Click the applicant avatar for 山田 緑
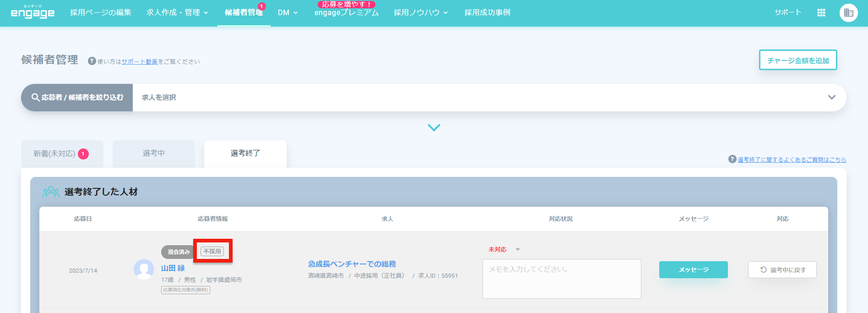868x313 pixels. [x=144, y=269]
